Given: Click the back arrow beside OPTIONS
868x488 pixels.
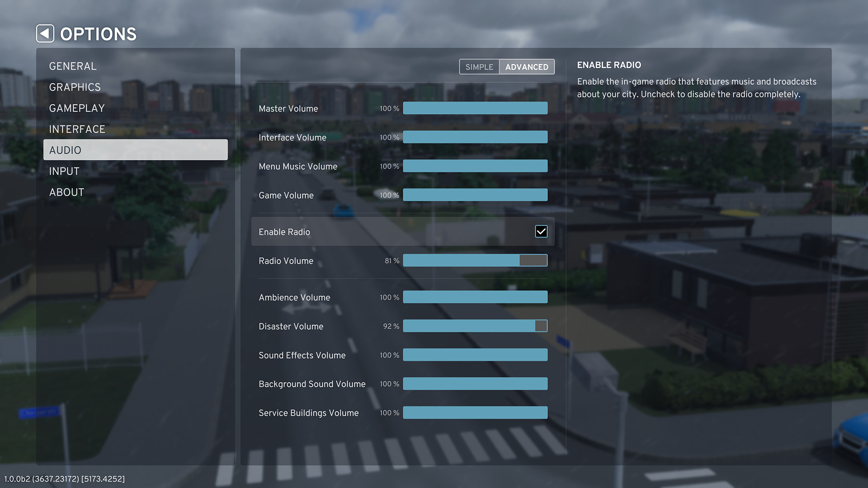Looking at the screenshot, I should click(x=45, y=33).
